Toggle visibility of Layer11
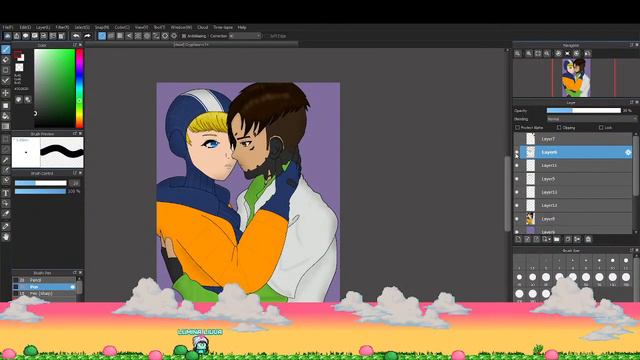 tap(517, 166)
